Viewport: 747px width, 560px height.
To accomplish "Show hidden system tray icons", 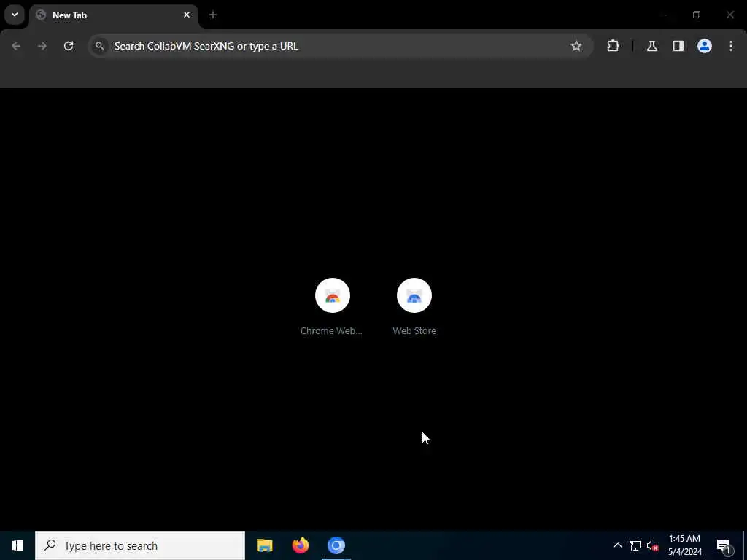I will [617, 545].
